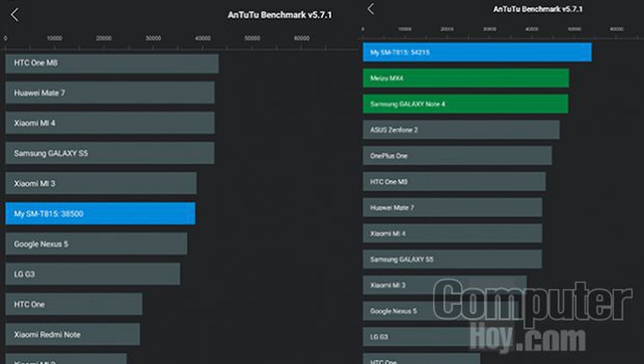Select My SM-T815: 38500 blue bar

click(100, 214)
